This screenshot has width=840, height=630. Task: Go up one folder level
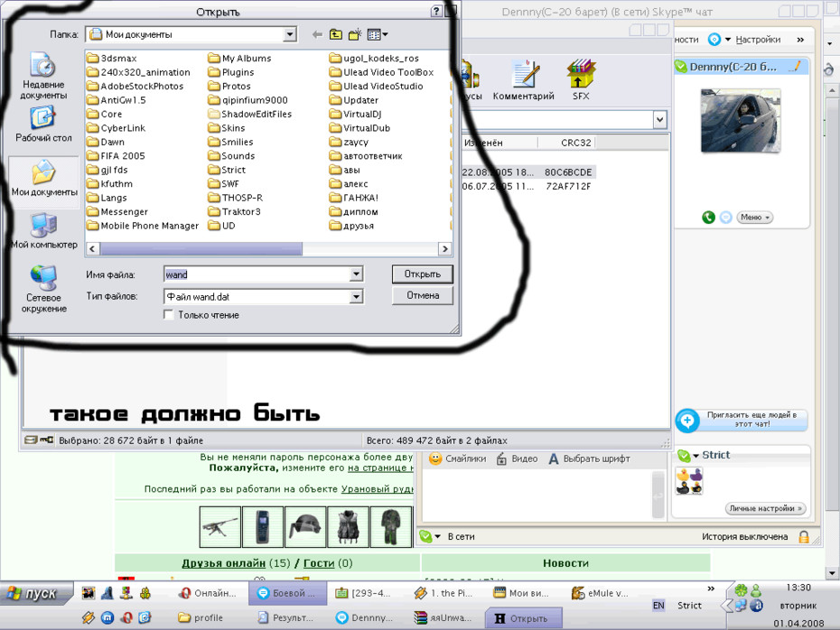pyautogui.click(x=336, y=35)
